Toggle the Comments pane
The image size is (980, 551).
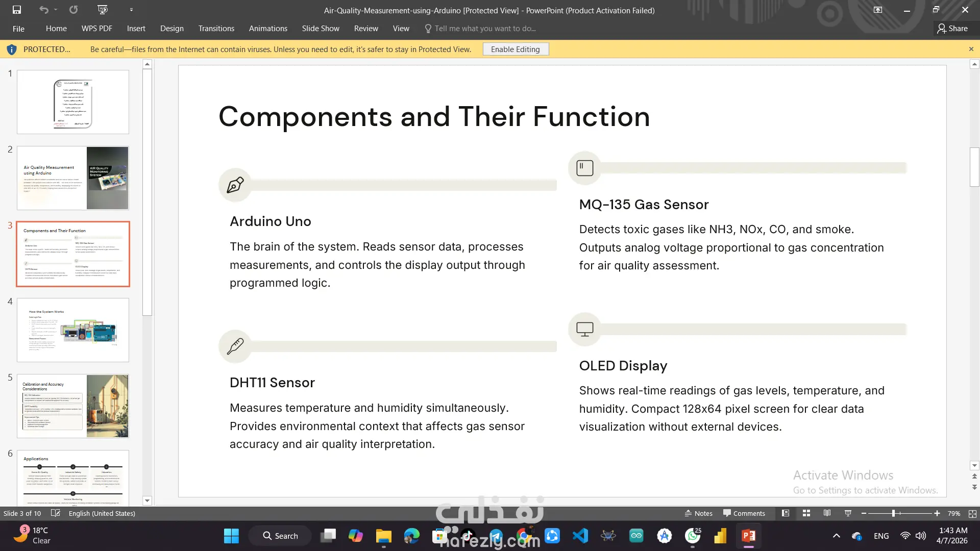point(744,513)
